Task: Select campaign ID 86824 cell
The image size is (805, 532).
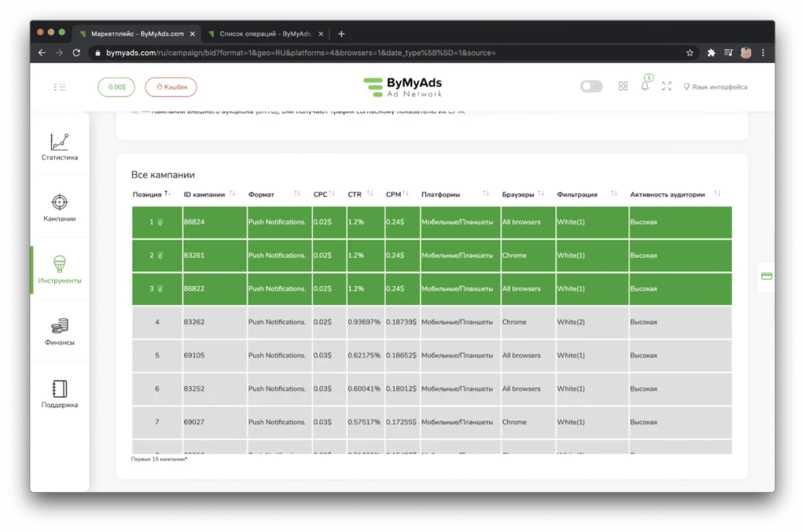Action: (215, 222)
